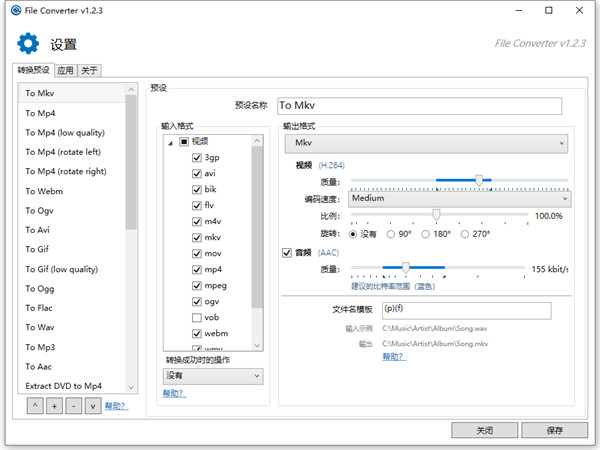
Task: Uncheck the webm input format
Action: (x=197, y=334)
